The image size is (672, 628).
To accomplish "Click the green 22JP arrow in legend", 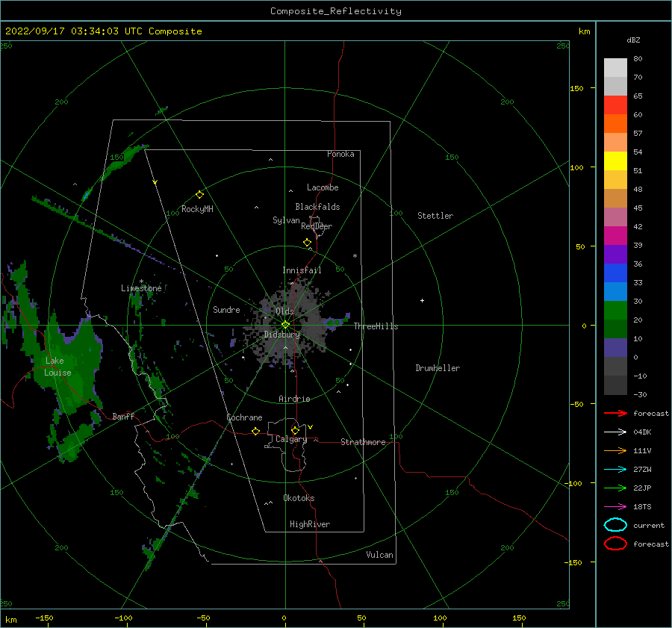I will pyautogui.click(x=615, y=488).
